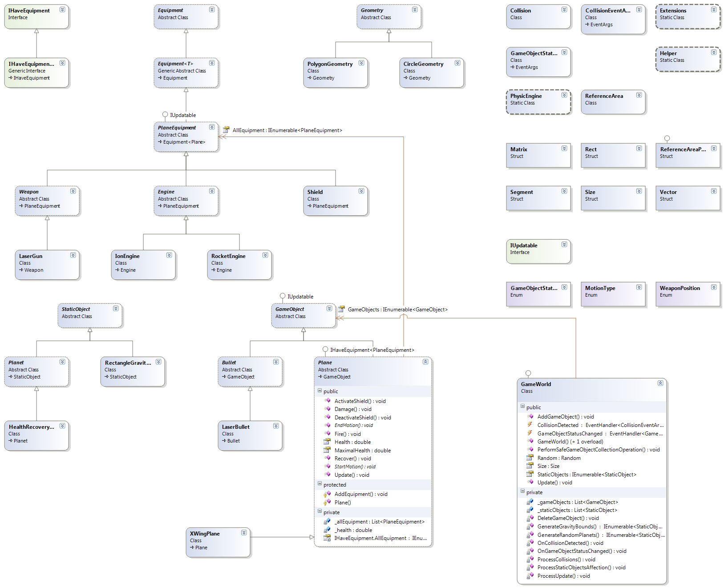Select the IonEngine class box
Viewport: 724px width, 588px height.
tap(143, 265)
